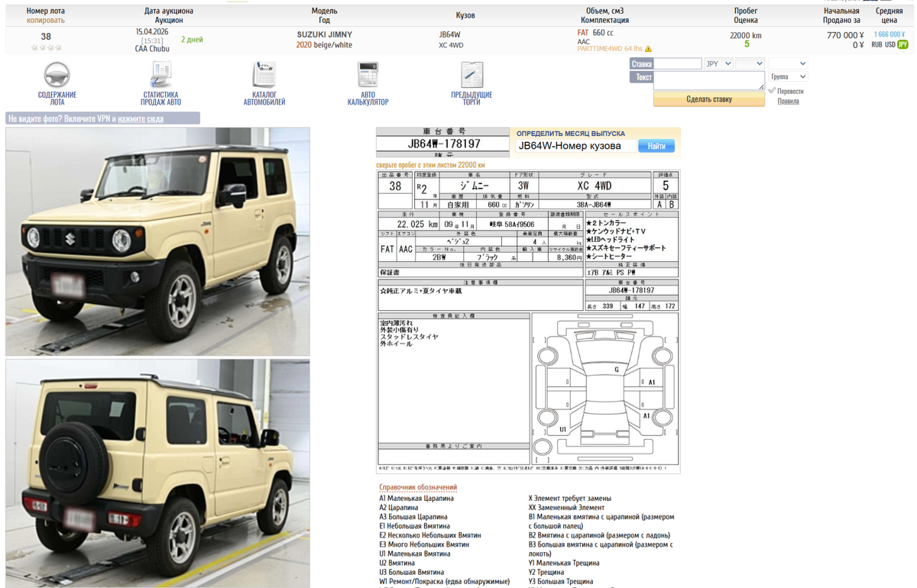This screenshot has height=588, width=917.
Task: Click the chassis number JB64W-178197 heading
Action: [444, 144]
